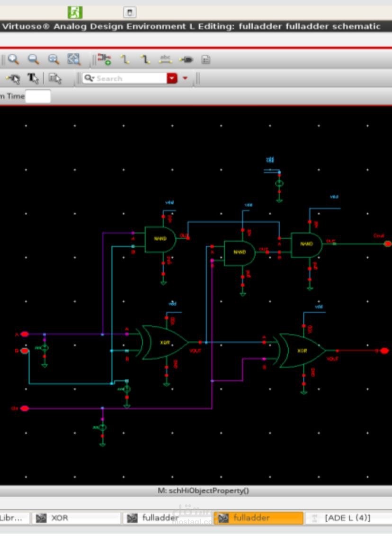Select the Cout output pin in schematic

pos(387,244)
